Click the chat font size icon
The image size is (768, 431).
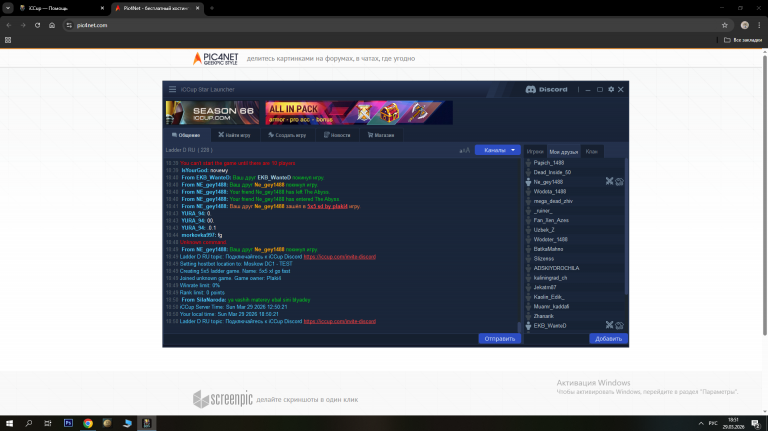[464, 150]
